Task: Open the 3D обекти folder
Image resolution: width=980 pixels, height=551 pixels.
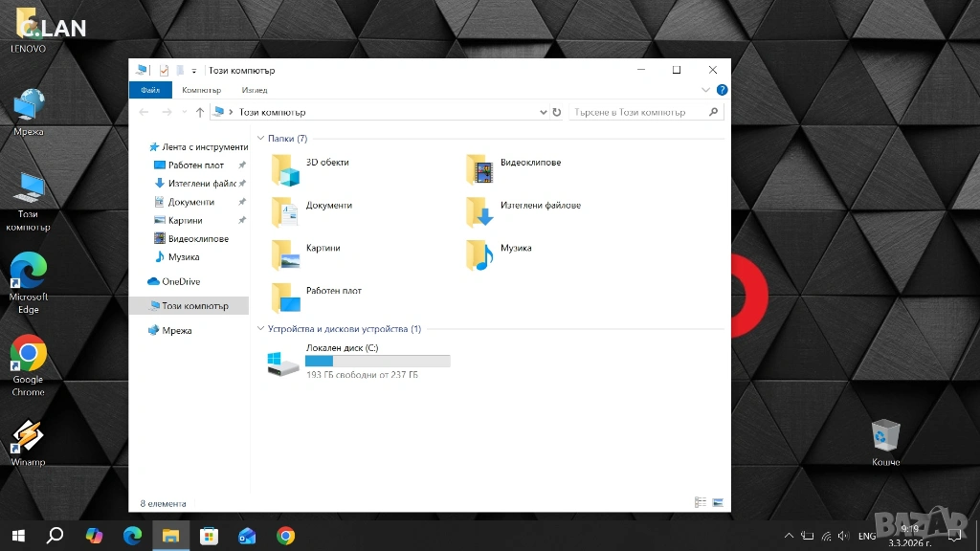Action: [285, 170]
